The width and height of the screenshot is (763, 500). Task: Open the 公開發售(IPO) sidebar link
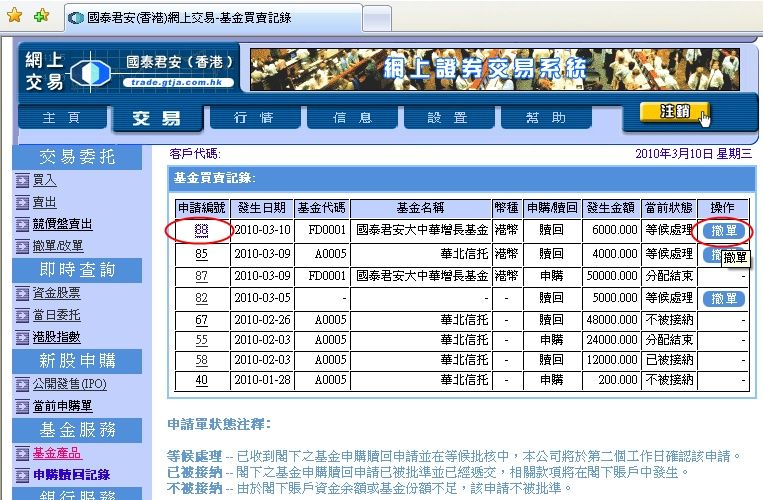click(x=70, y=384)
